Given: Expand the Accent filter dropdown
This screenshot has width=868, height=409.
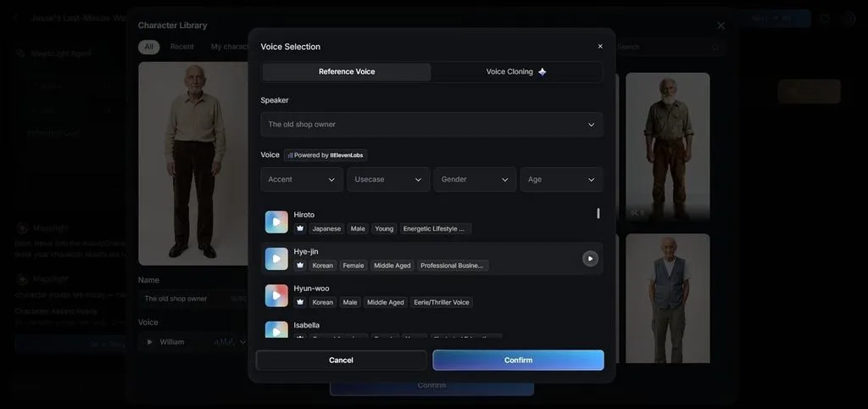Looking at the screenshot, I should click(x=302, y=180).
